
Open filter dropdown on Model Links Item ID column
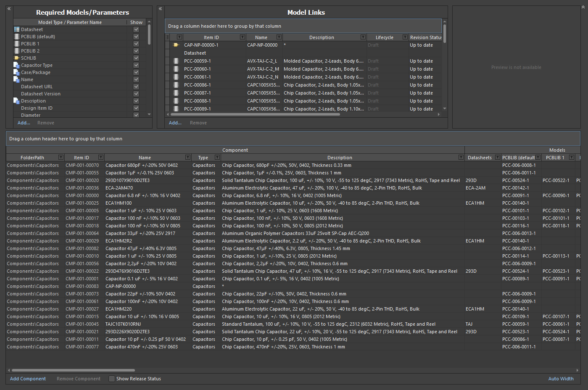point(243,37)
